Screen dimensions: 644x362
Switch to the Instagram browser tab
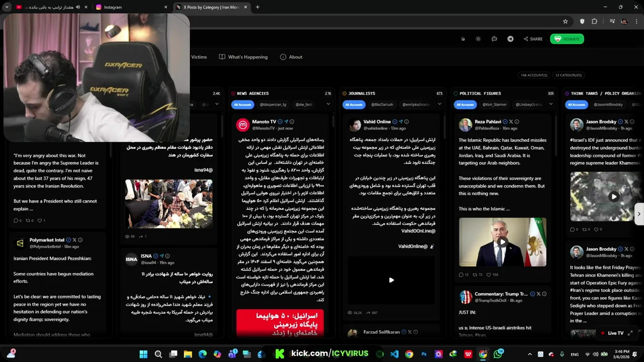click(132, 7)
